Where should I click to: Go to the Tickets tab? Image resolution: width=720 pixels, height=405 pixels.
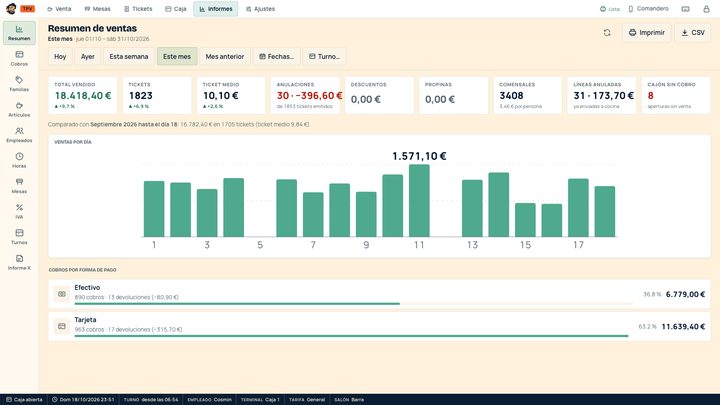138,9
